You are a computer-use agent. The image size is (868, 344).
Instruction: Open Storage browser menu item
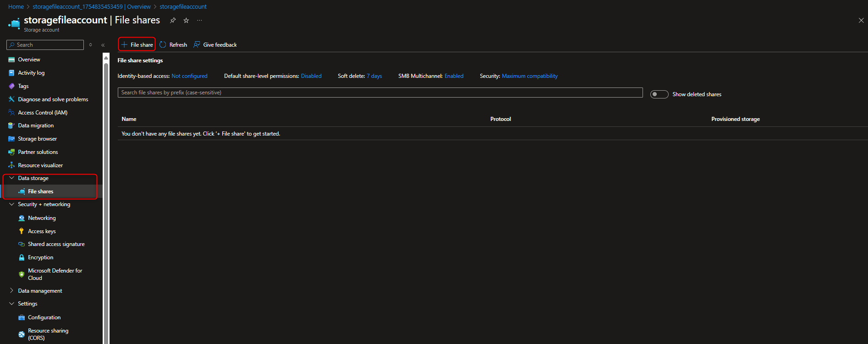coord(38,139)
